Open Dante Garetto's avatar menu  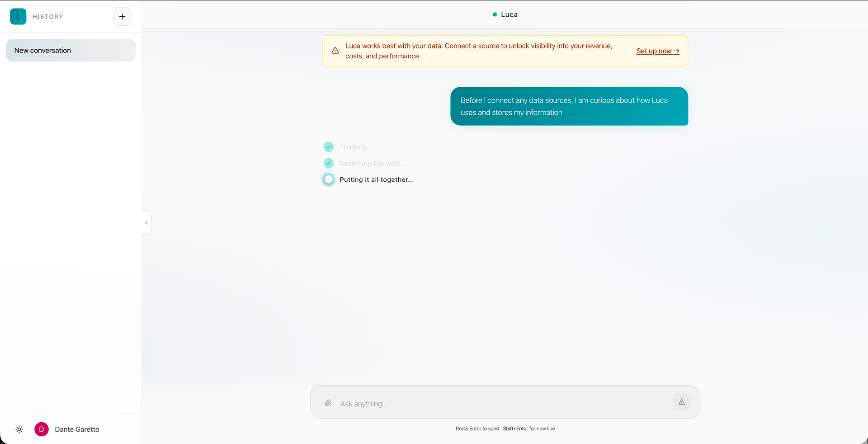coord(42,429)
